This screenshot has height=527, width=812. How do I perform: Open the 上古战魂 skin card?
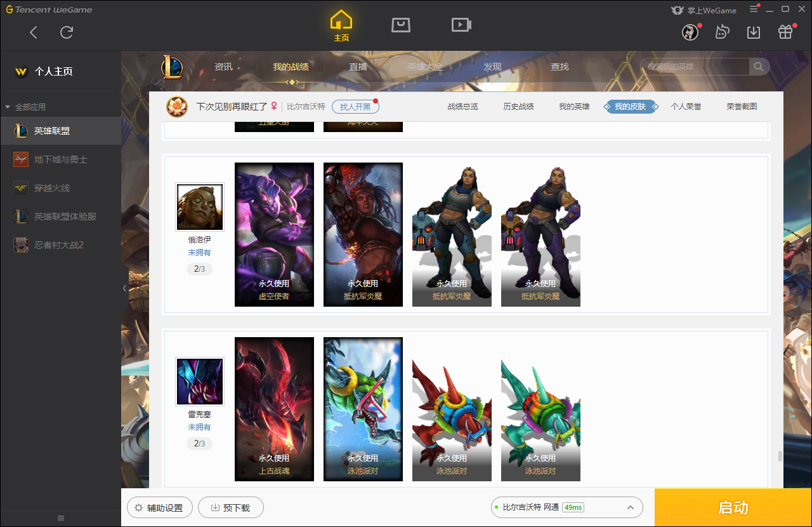click(x=274, y=409)
